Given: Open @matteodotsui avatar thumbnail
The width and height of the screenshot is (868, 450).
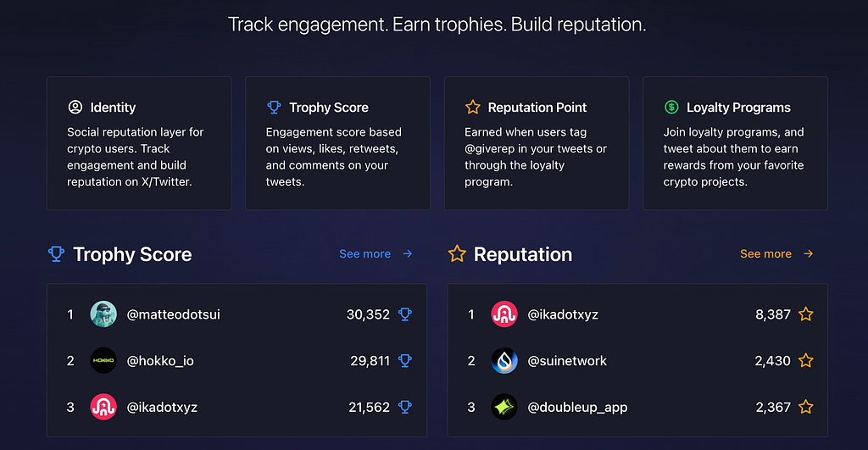Looking at the screenshot, I should (x=103, y=314).
